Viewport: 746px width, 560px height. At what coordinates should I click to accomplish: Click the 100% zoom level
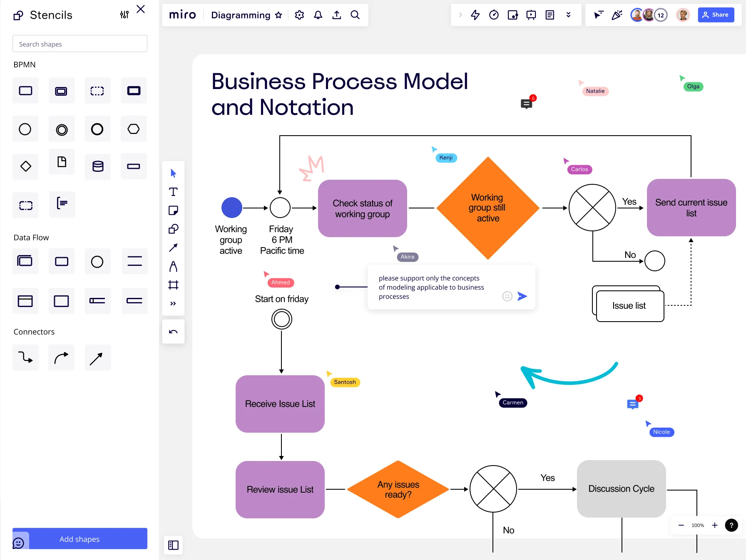point(698,525)
